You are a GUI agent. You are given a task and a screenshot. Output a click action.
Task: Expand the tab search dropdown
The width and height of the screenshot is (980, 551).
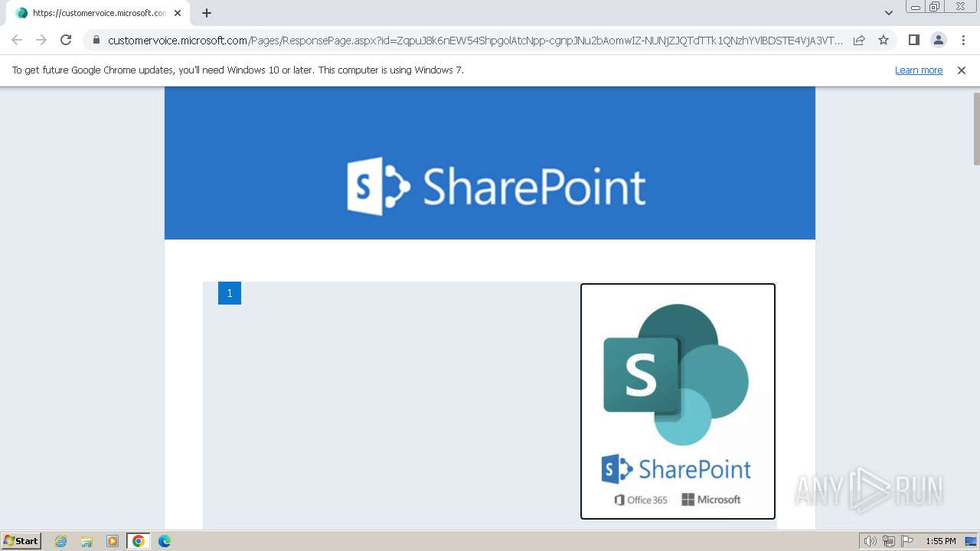[x=888, y=13]
